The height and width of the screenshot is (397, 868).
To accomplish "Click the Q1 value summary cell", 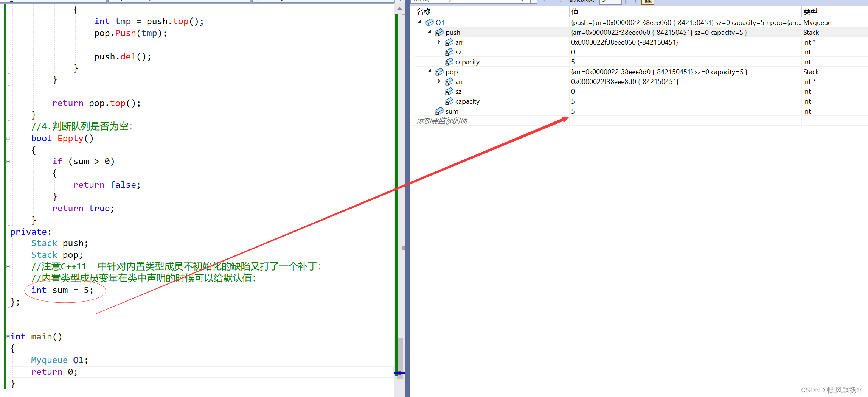I will [686, 23].
